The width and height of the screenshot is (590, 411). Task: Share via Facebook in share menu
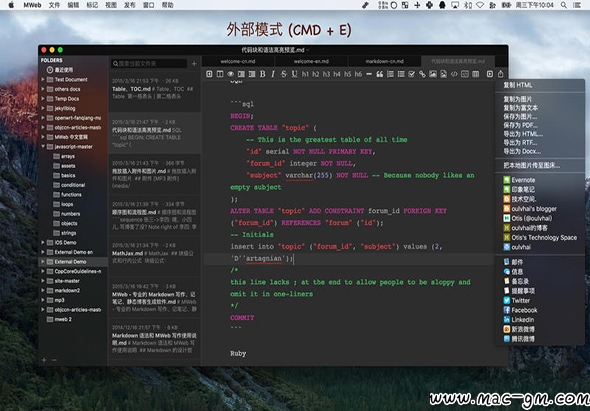(540, 310)
